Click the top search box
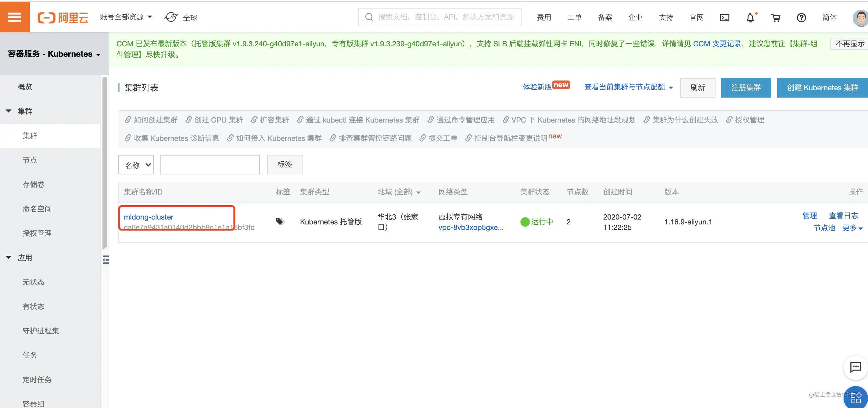868x408 pixels. [x=439, y=17]
